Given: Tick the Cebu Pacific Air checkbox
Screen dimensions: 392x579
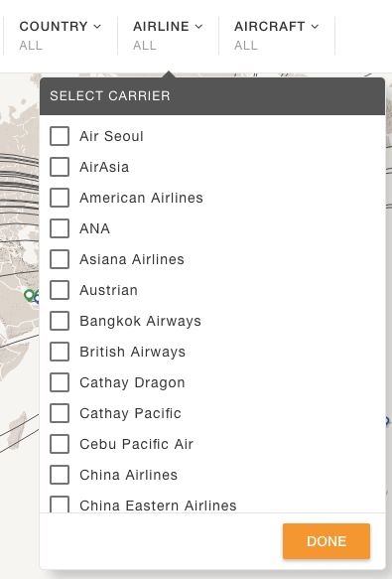Looking at the screenshot, I should tap(60, 444).
